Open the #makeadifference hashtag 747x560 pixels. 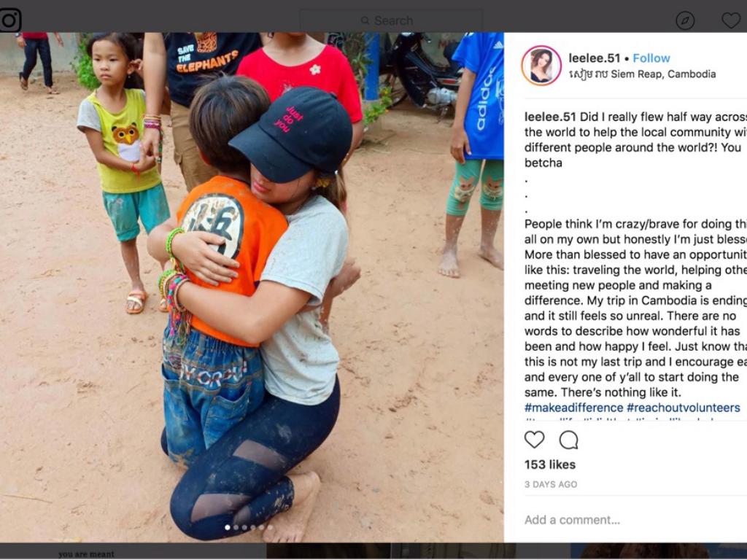click(x=573, y=408)
